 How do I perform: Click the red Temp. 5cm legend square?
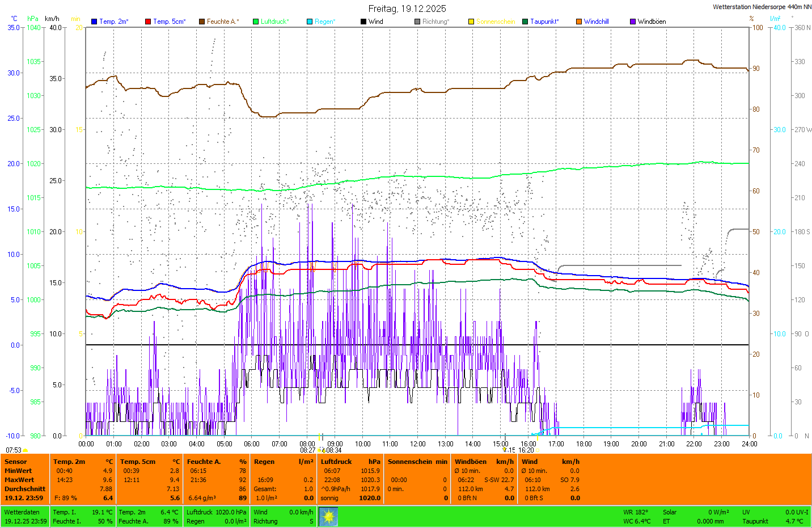tap(148, 22)
